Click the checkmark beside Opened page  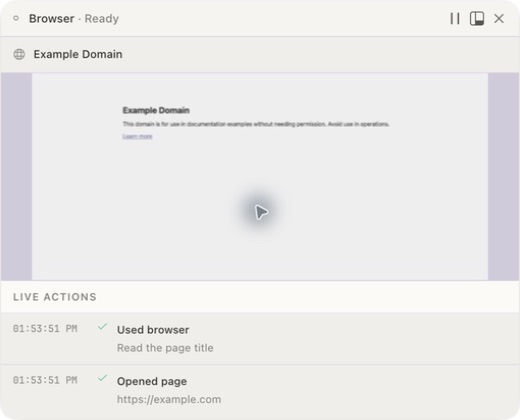click(x=102, y=378)
